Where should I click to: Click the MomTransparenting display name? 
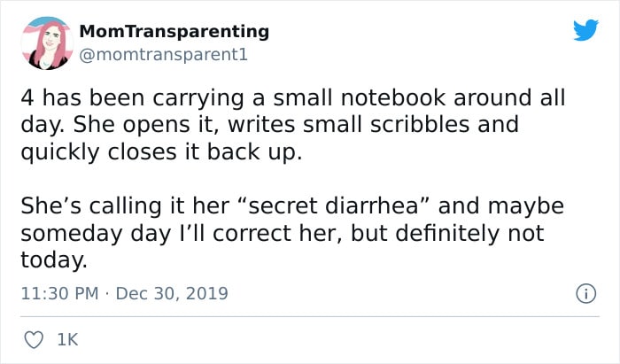(174, 31)
